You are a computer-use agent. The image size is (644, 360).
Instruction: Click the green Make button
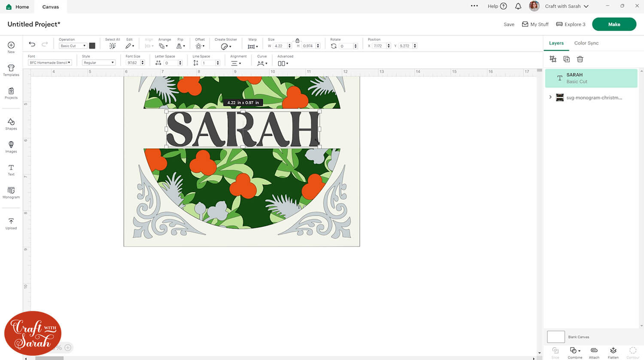614,24
